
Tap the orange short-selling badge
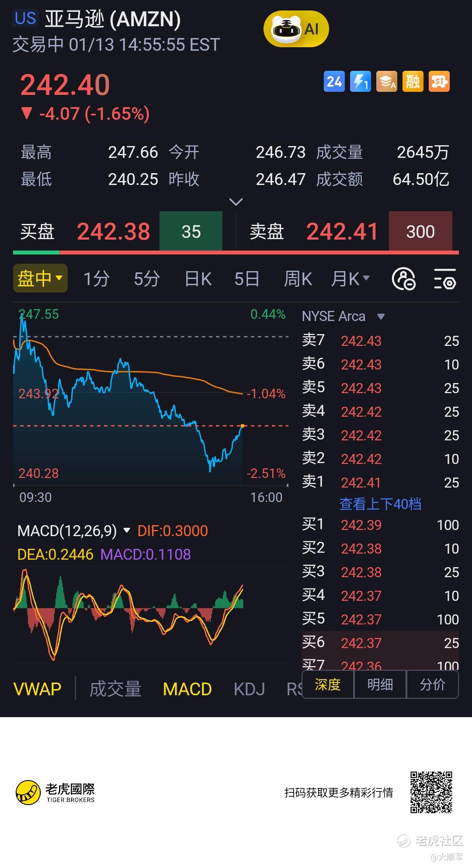(x=439, y=82)
